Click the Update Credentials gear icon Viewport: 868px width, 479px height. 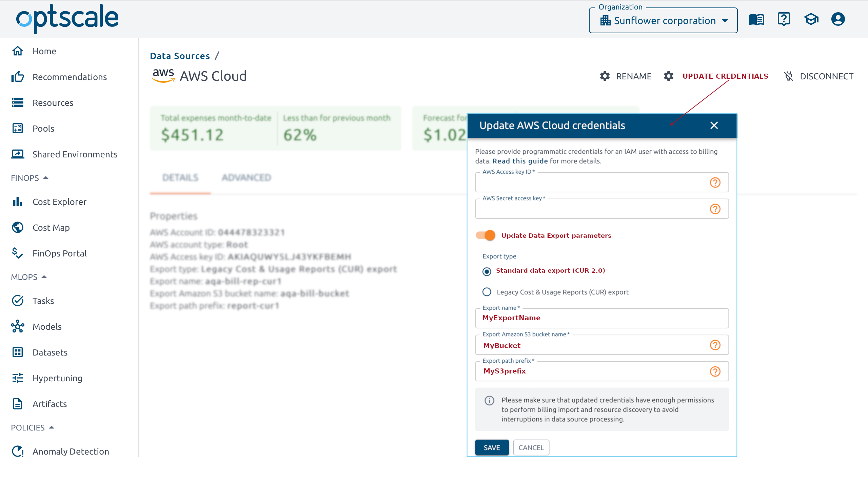[669, 76]
